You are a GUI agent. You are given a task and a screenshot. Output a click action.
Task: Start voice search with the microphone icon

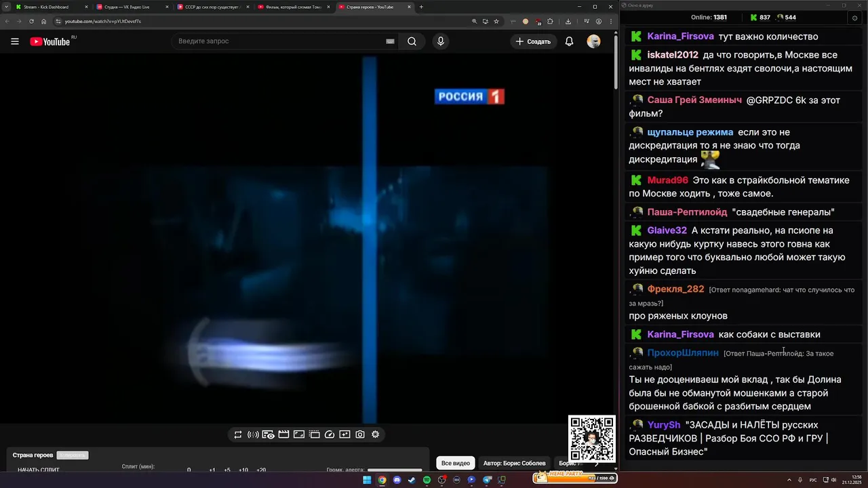tap(441, 41)
